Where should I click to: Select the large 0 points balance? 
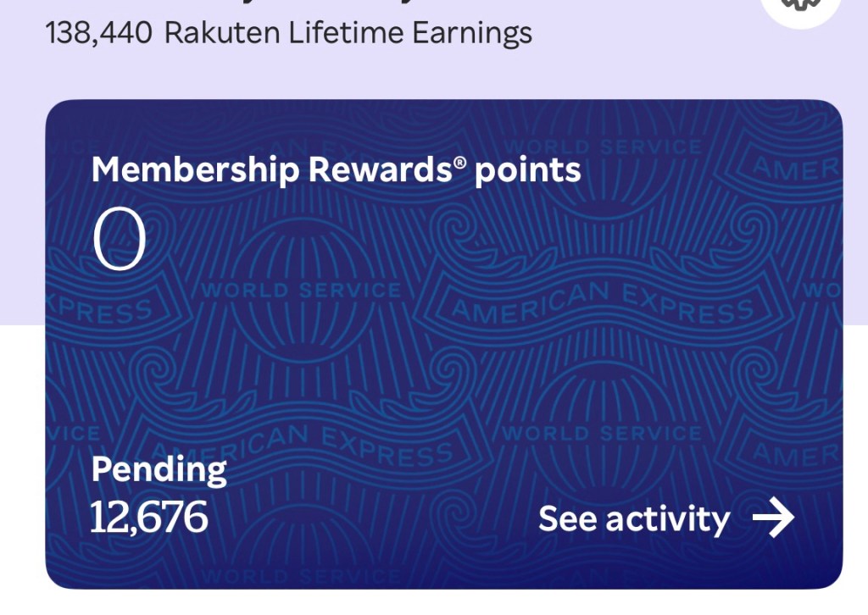click(120, 241)
